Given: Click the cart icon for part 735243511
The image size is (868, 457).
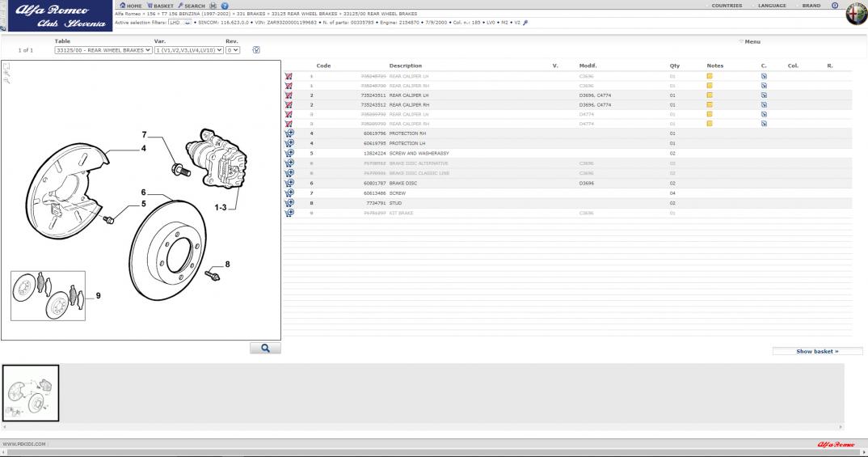Looking at the screenshot, I should click(x=289, y=95).
